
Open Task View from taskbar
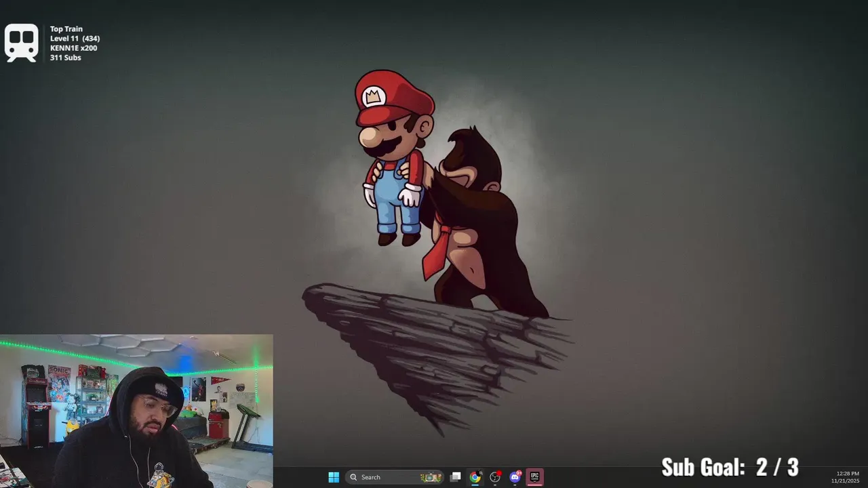click(x=456, y=477)
